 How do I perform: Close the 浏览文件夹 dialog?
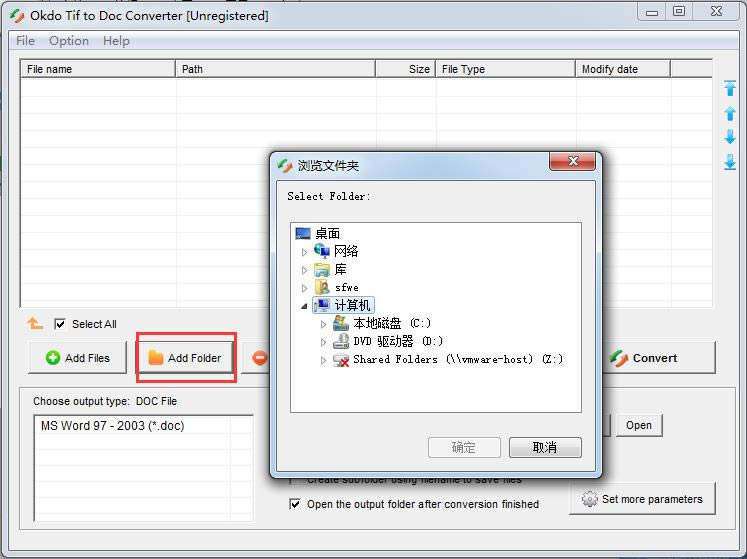pyautogui.click(x=572, y=161)
